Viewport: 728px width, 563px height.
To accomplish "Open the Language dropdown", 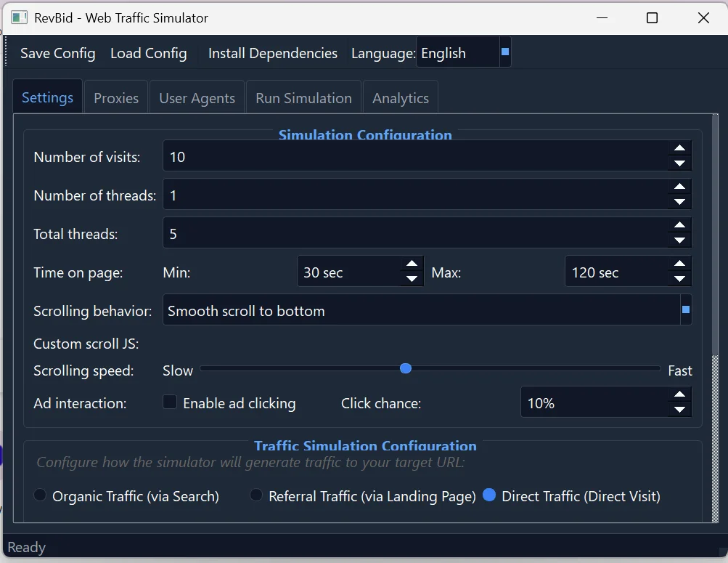I will click(463, 53).
